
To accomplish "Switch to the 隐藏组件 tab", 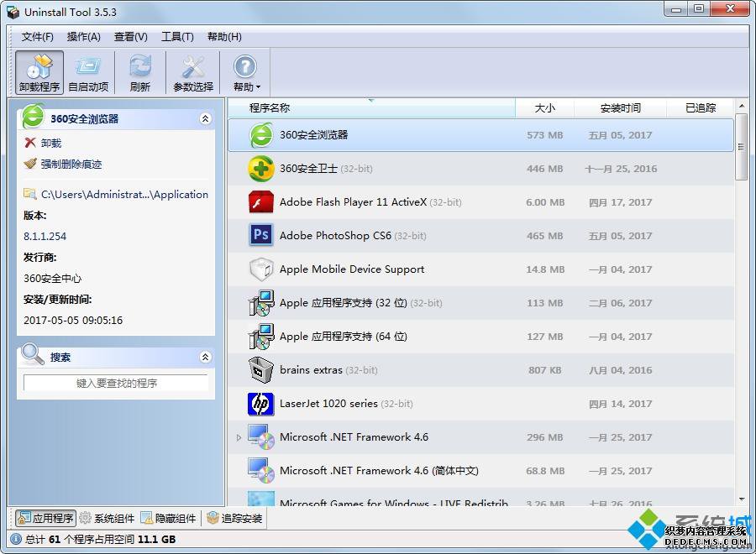I will pos(168,519).
